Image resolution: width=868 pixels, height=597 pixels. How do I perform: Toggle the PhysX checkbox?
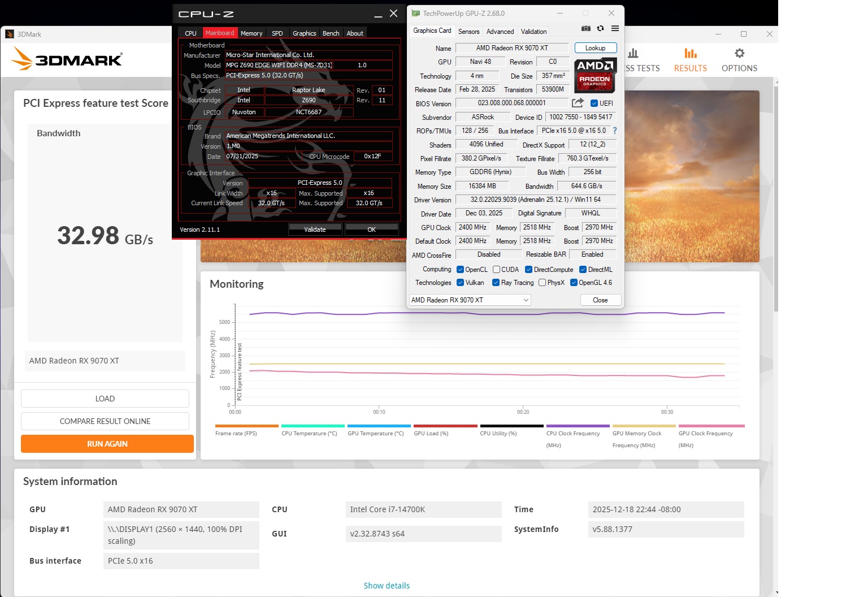pyautogui.click(x=542, y=283)
